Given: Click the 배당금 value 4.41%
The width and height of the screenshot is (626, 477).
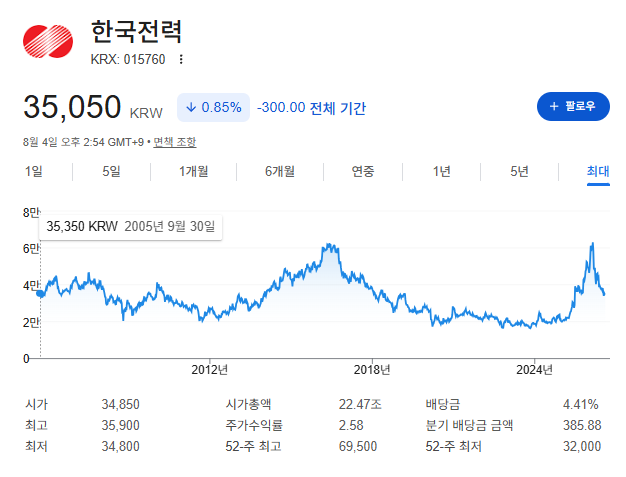Looking at the screenshot, I should tap(580, 404).
